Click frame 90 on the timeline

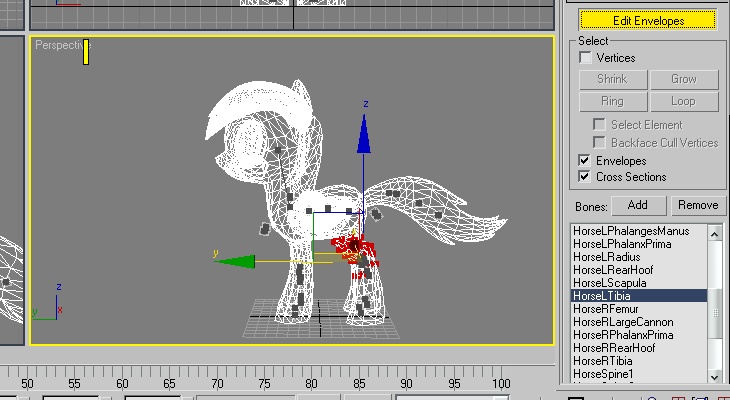pos(406,384)
